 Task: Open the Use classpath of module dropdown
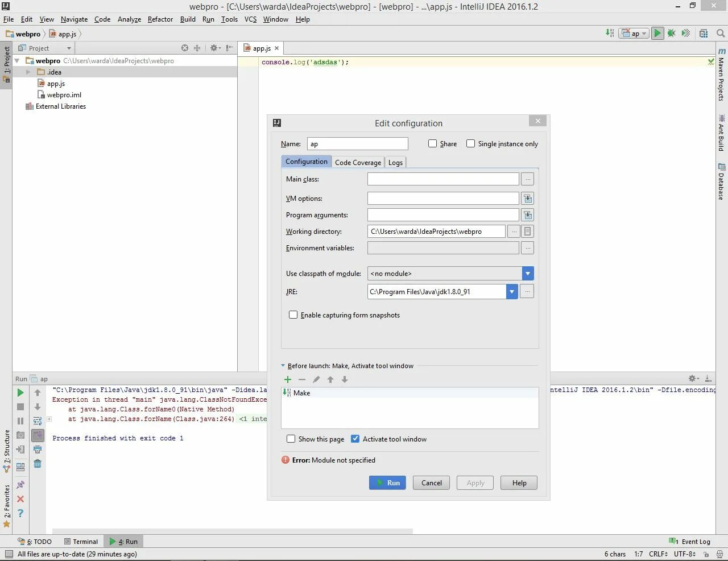click(528, 274)
